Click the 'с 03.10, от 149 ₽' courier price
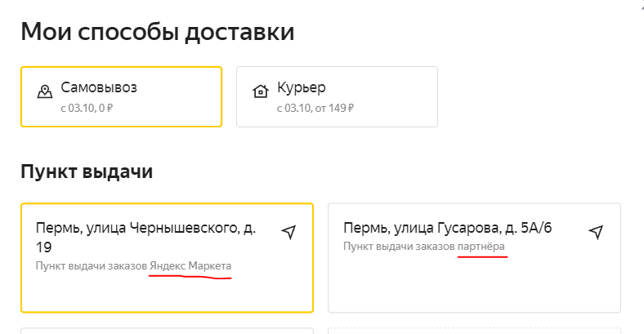This screenshot has width=644, height=334. (315, 109)
